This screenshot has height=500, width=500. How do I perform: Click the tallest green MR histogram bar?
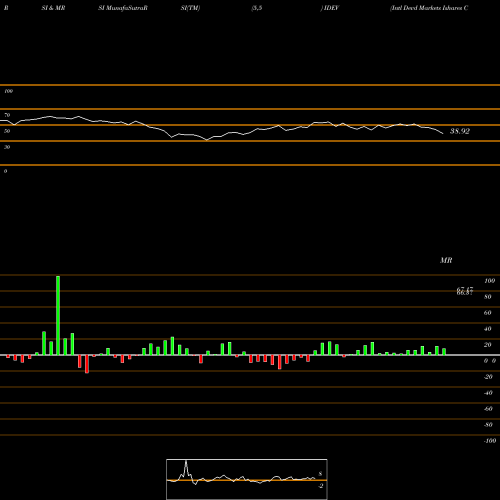(x=58, y=315)
